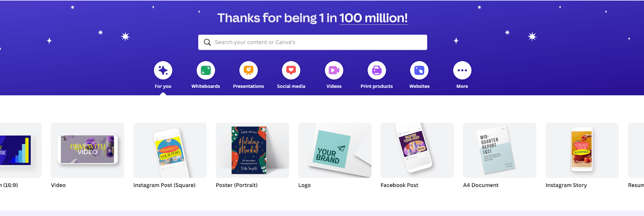The image size is (644, 216).
Task: Create a Logo from the thumbnail
Action: pyautogui.click(x=334, y=150)
